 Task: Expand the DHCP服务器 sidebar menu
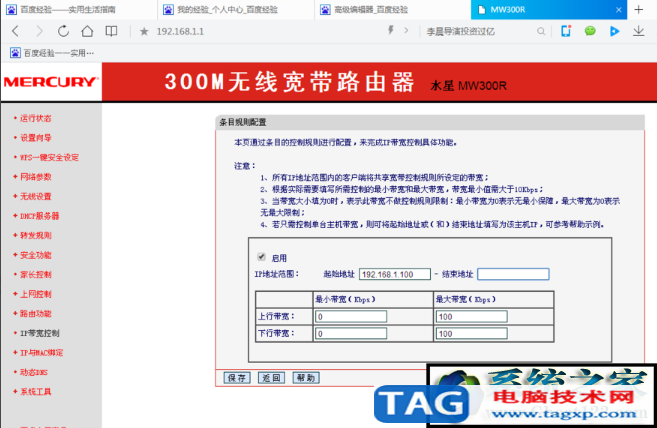coord(39,216)
